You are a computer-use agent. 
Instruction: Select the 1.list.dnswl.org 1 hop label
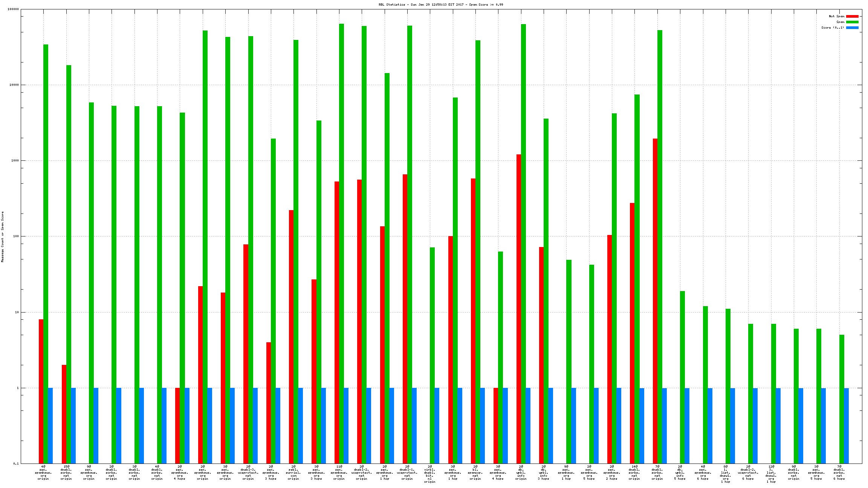pos(725,474)
